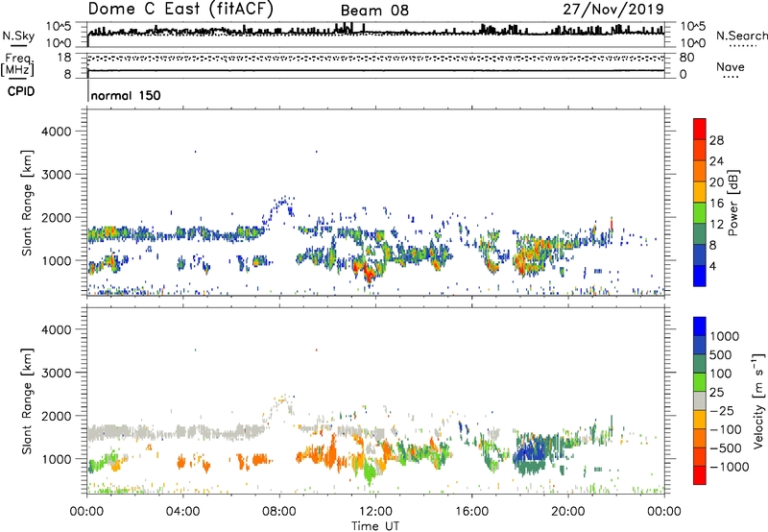This screenshot has width=768, height=532.
Task: Click the 'Beam 08' label
Action: 374,11
